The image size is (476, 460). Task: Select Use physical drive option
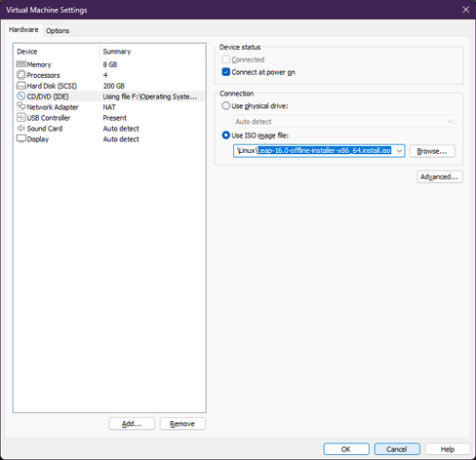point(225,106)
